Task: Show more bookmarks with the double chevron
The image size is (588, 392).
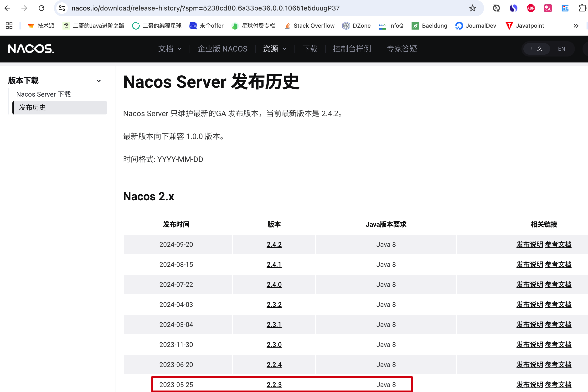Action: click(x=576, y=26)
